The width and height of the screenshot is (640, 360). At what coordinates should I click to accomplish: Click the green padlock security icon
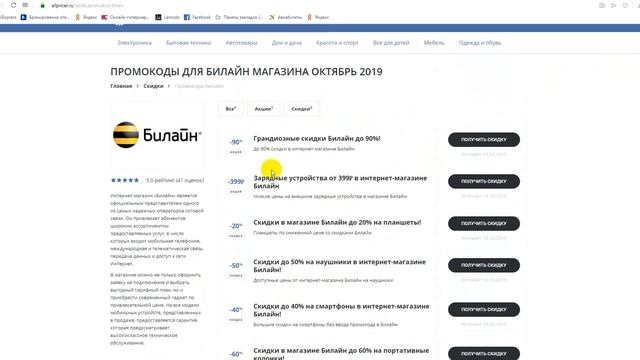click(x=42, y=6)
